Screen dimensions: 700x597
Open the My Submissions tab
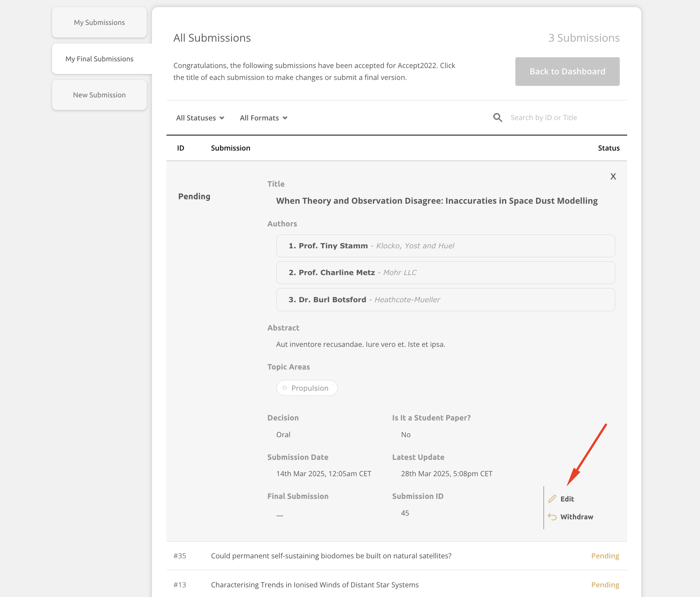(x=99, y=22)
